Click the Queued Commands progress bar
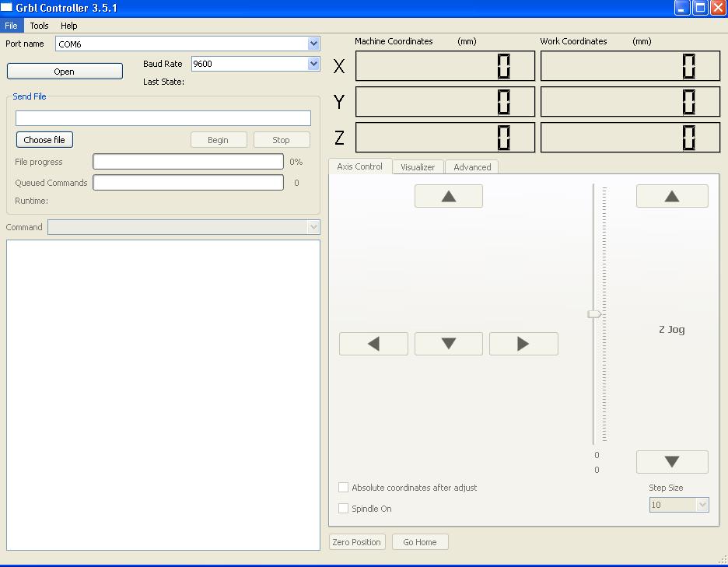Image resolution: width=728 pixels, height=567 pixels. click(188, 183)
